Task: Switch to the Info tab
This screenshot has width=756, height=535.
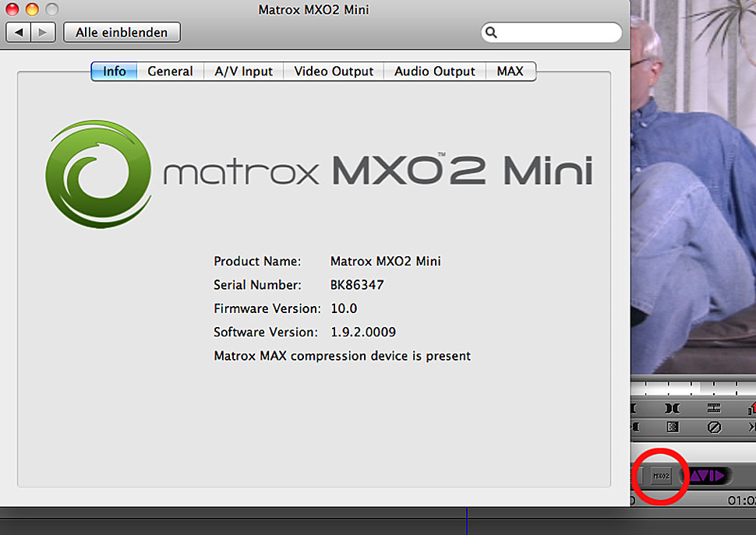Action: click(114, 71)
